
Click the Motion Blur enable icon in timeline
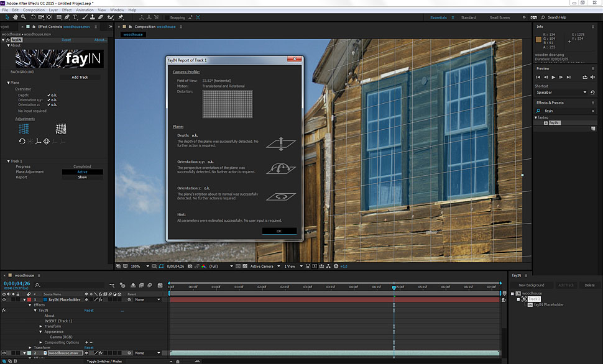coord(149,285)
